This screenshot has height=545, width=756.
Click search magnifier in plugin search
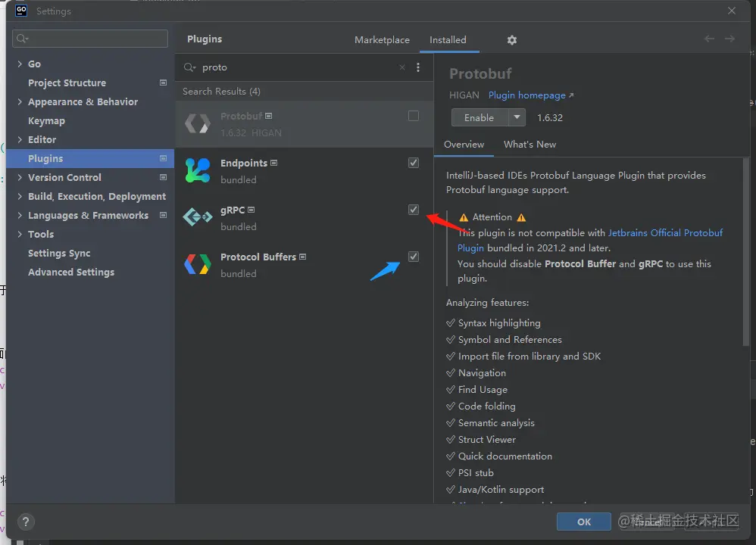tap(189, 67)
